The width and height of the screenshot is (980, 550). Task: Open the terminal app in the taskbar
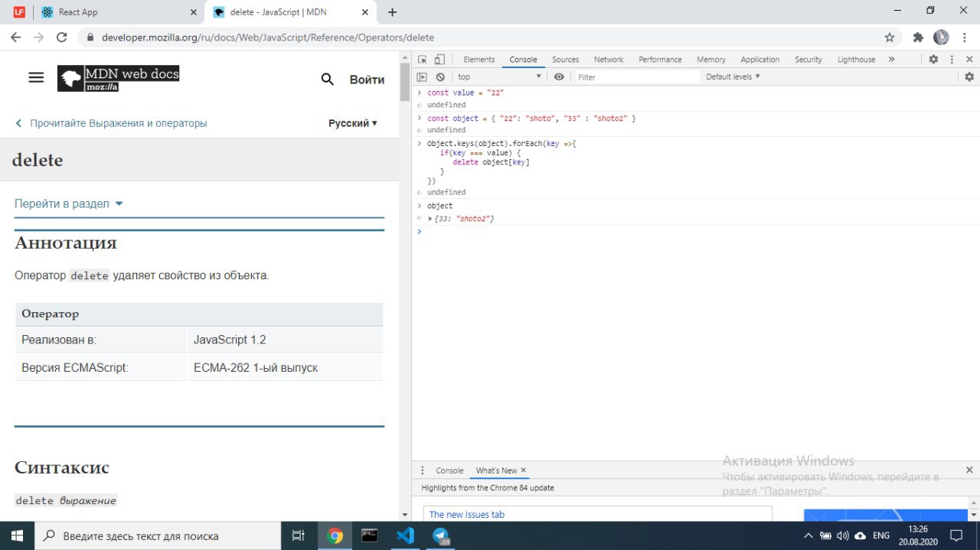click(370, 535)
